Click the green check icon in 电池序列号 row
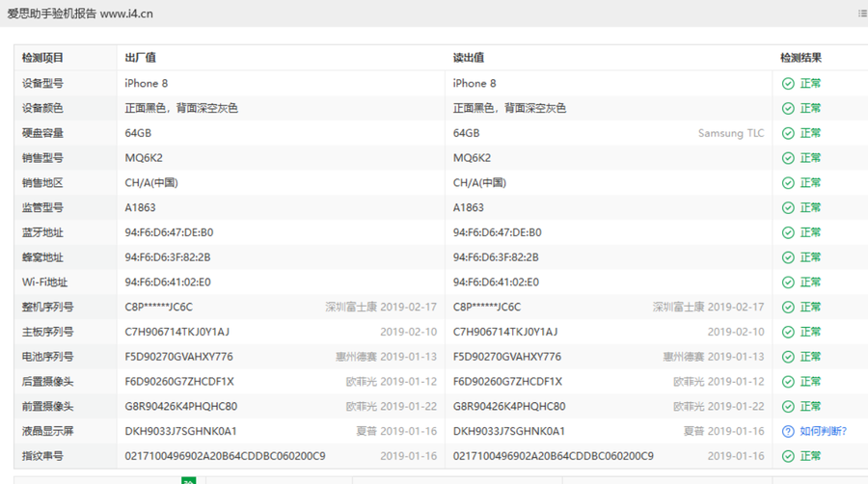The height and width of the screenshot is (484, 868). tap(788, 357)
